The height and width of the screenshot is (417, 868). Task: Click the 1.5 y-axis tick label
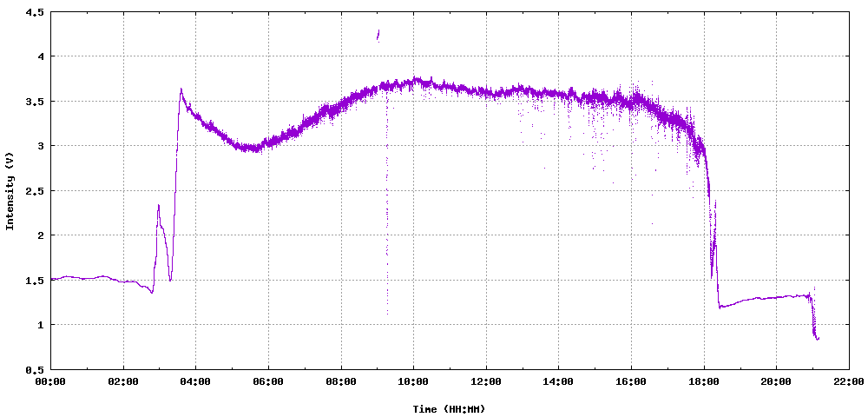pos(35,281)
